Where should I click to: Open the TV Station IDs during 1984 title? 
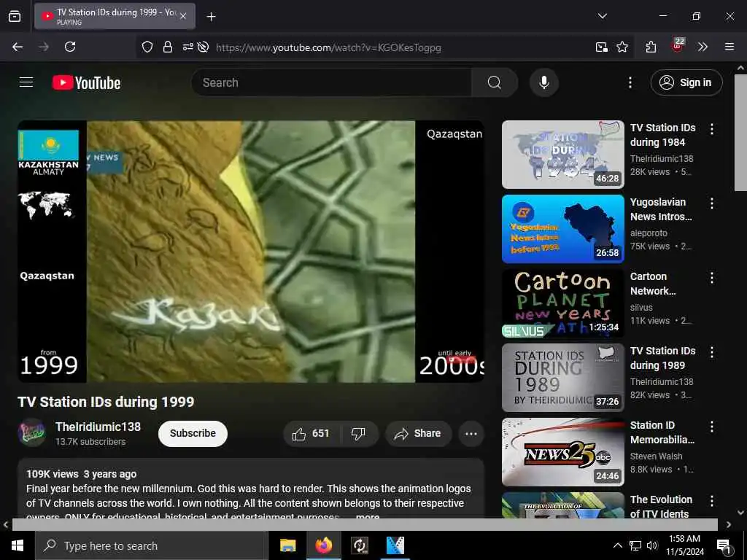pyautogui.click(x=662, y=135)
